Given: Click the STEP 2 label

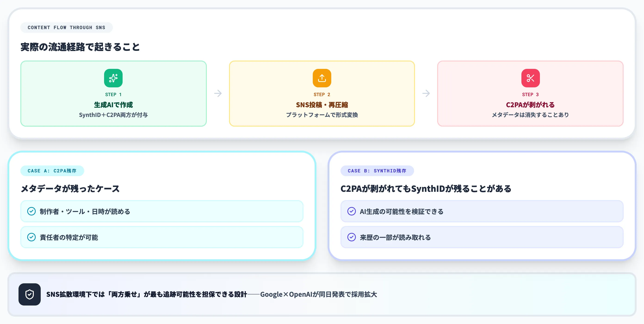Looking at the screenshot, I should [x=322, y=95].
